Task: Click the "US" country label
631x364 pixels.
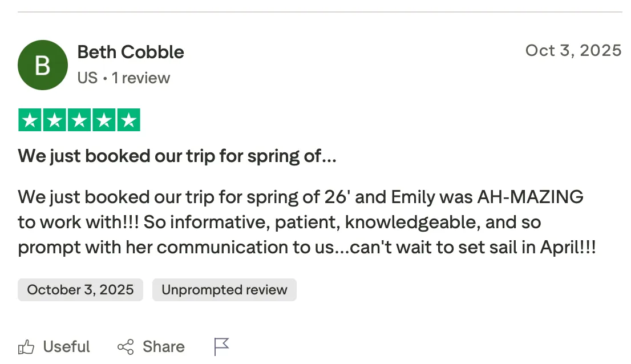Action: pos(87,78)
